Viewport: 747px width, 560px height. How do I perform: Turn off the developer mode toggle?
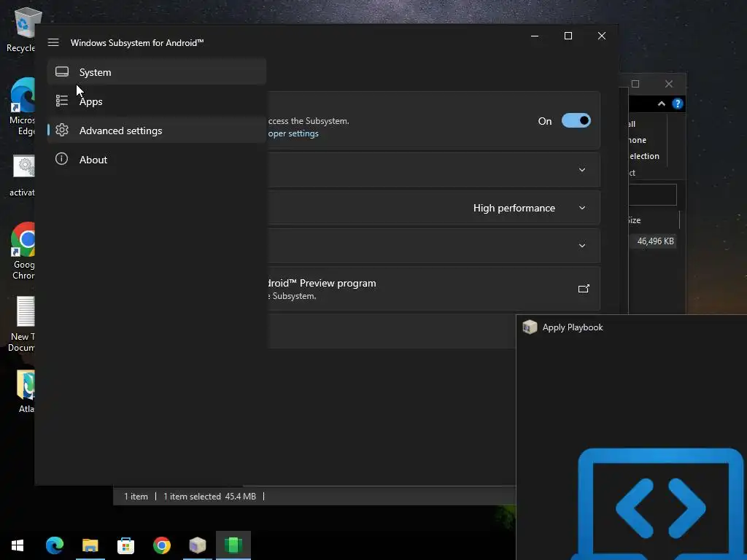(576, 120)
